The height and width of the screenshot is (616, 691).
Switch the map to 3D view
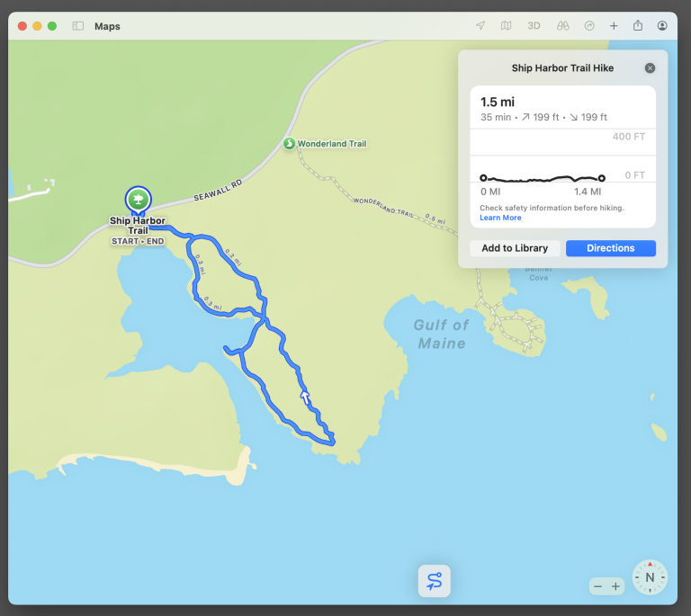tap(534, 25)
